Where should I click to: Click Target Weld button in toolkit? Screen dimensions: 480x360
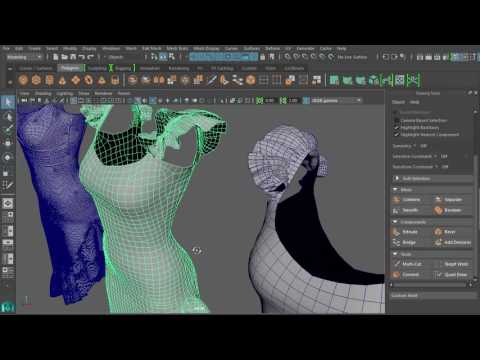click(x=452, y=264)
